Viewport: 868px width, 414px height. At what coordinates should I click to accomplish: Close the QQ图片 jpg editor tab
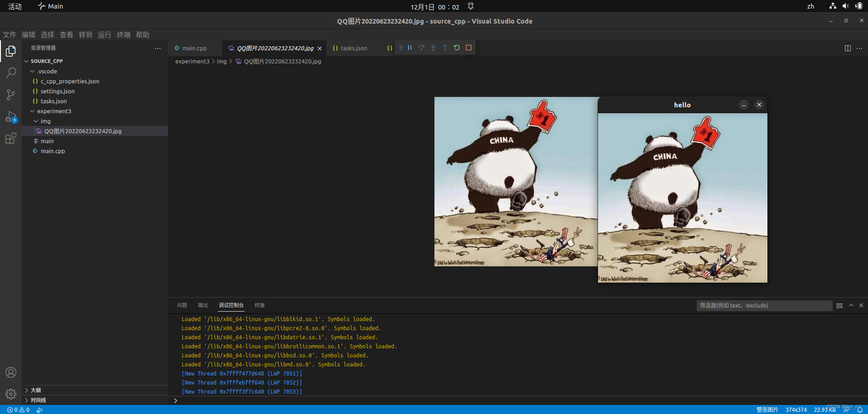click(319, 48)
